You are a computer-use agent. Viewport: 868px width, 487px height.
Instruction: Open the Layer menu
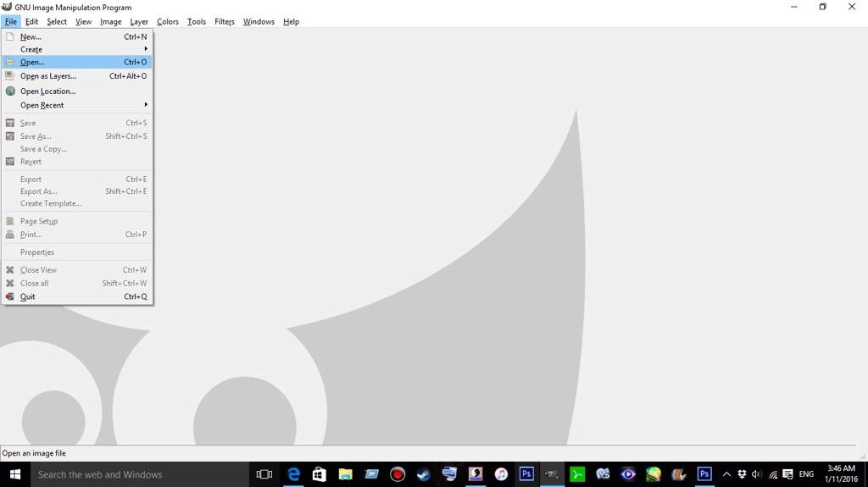point(139,21)
